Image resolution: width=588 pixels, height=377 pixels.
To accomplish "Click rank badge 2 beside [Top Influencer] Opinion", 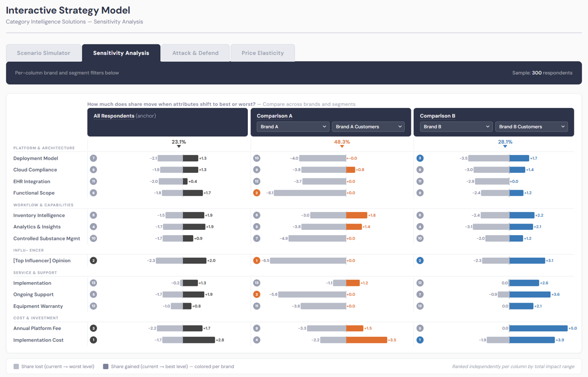I will 93,260.
